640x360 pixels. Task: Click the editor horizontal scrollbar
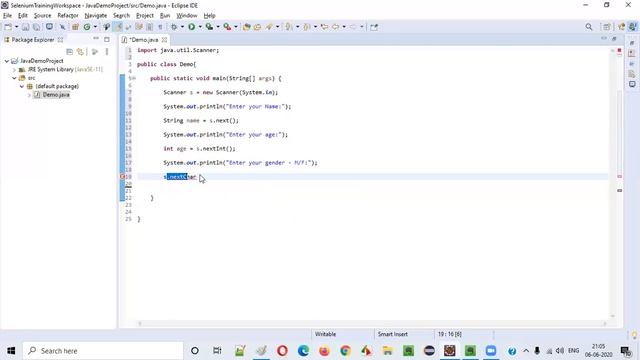371,323
